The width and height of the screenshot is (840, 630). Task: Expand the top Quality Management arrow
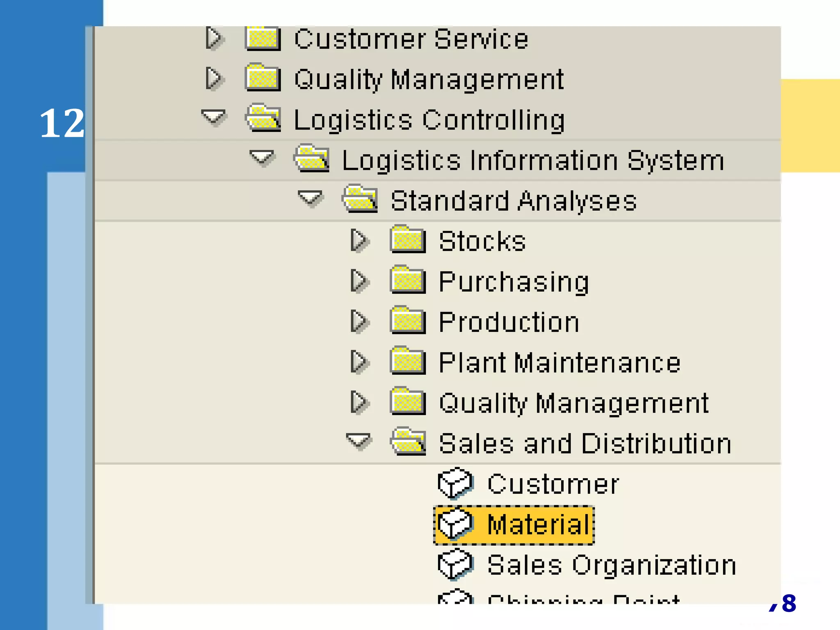pyautogui.click(x=214, y=78)
